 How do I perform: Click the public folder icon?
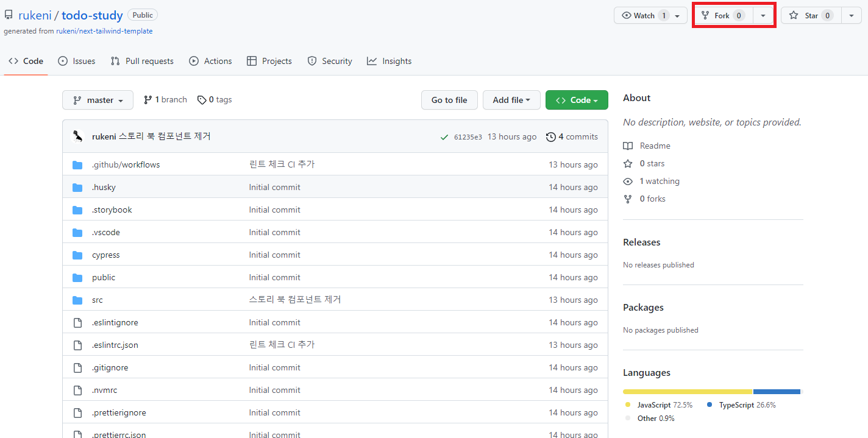pyautogui.click(x=77, y=277)
